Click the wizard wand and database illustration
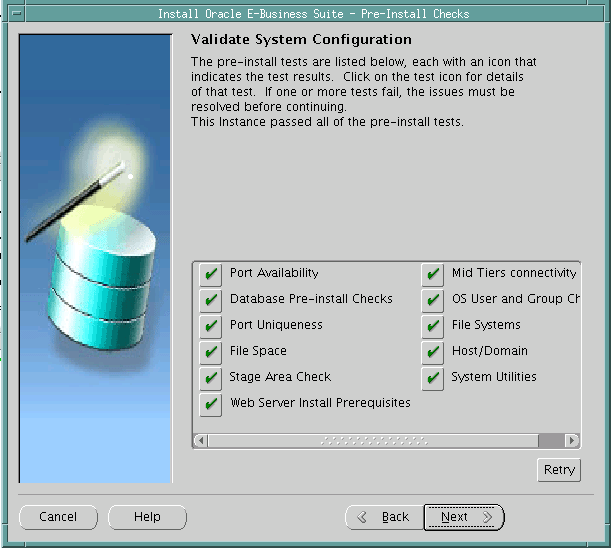The height and width of the screenshot is (548, 611). pos(95,259)
